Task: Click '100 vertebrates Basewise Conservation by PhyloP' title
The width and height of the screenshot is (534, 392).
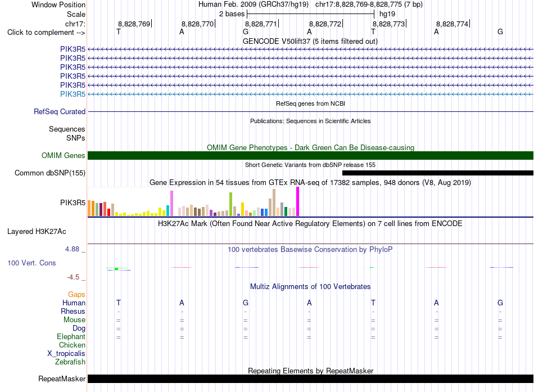Action: pos(310,250)
